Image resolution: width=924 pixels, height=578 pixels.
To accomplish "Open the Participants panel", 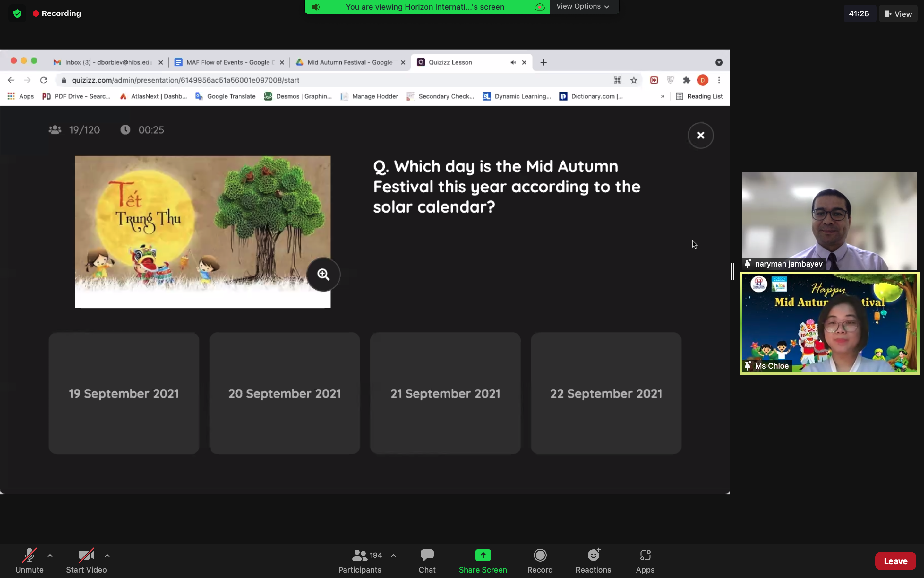I will tap(360, 560).
